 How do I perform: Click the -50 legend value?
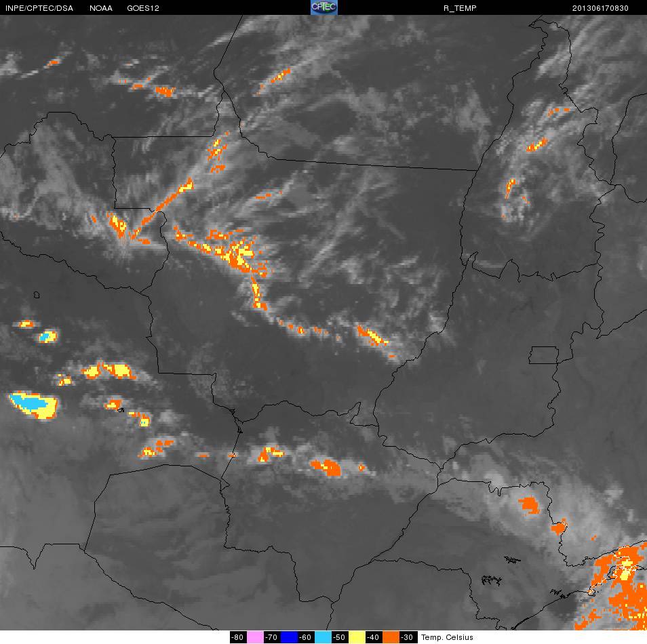pyautogui.click(x=340, y=637)
